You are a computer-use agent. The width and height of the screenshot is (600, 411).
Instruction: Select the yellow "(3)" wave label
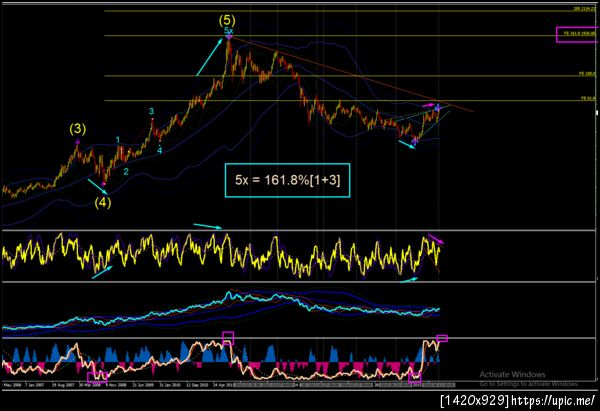pyautogui.click(x=78, y=129)
